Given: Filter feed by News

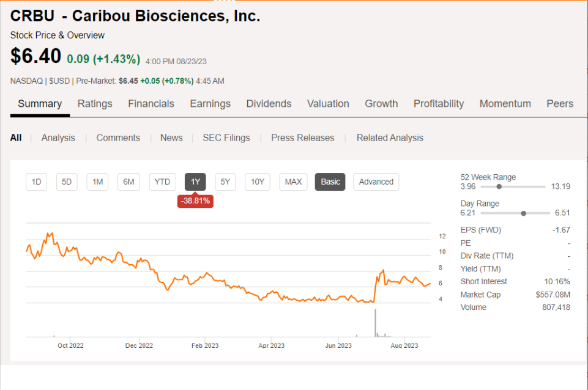Looking at the screenshot, I should [171, 138].
